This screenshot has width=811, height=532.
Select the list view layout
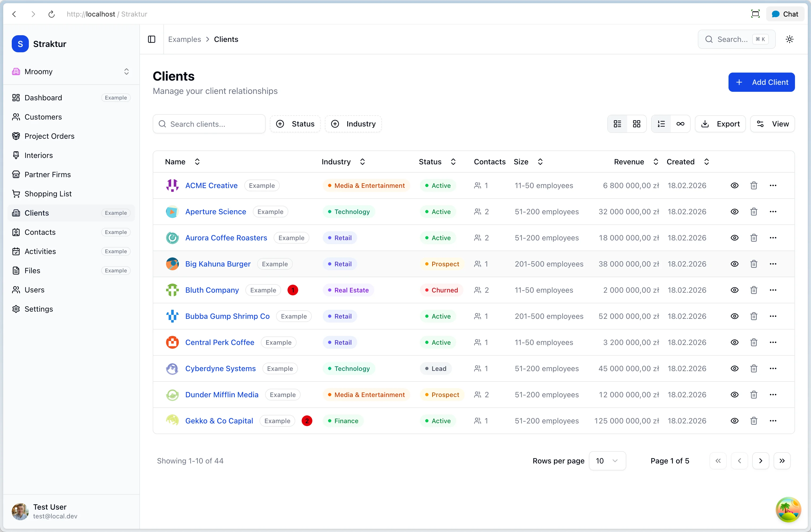point(617,124)
